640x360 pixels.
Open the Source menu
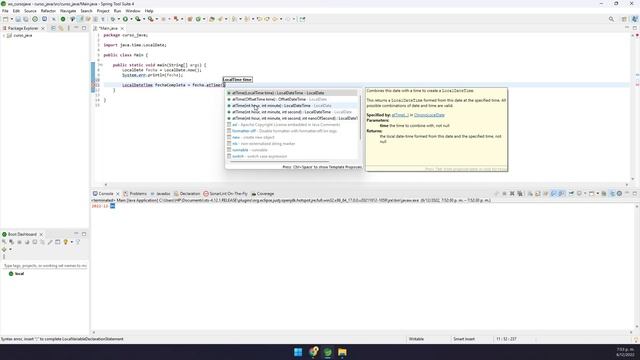[x=30, y=11]
